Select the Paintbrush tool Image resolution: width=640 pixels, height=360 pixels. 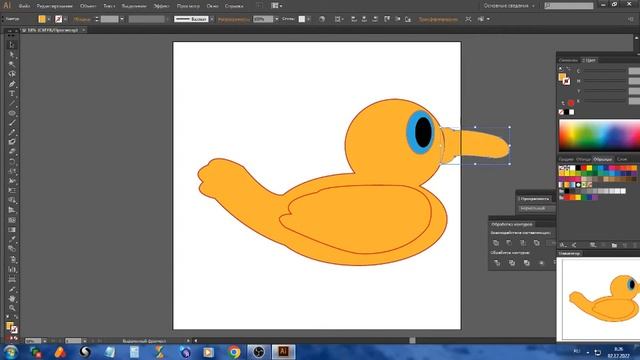point(12,123)
